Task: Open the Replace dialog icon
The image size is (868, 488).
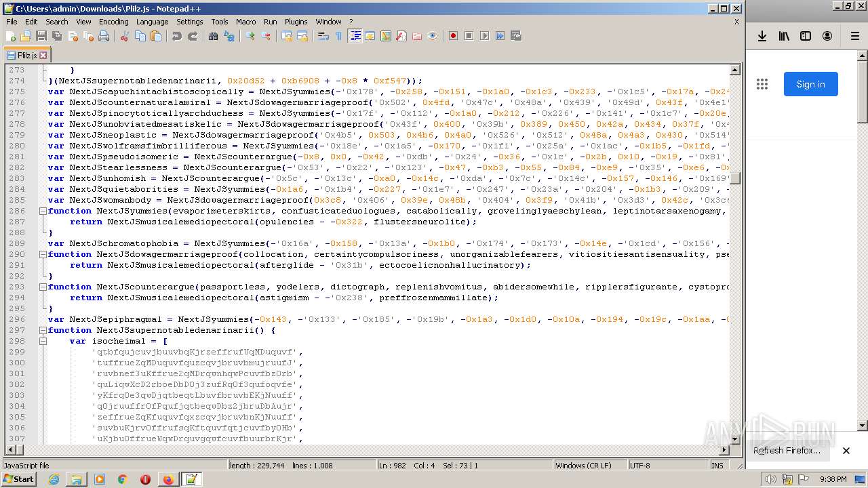Action: (x=229, y=36)
